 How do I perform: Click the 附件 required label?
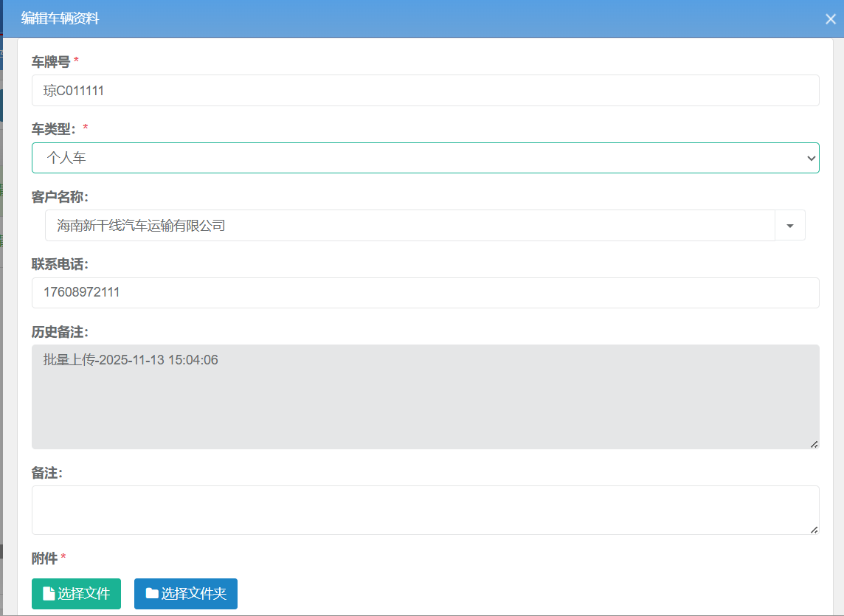pos(44,558)
